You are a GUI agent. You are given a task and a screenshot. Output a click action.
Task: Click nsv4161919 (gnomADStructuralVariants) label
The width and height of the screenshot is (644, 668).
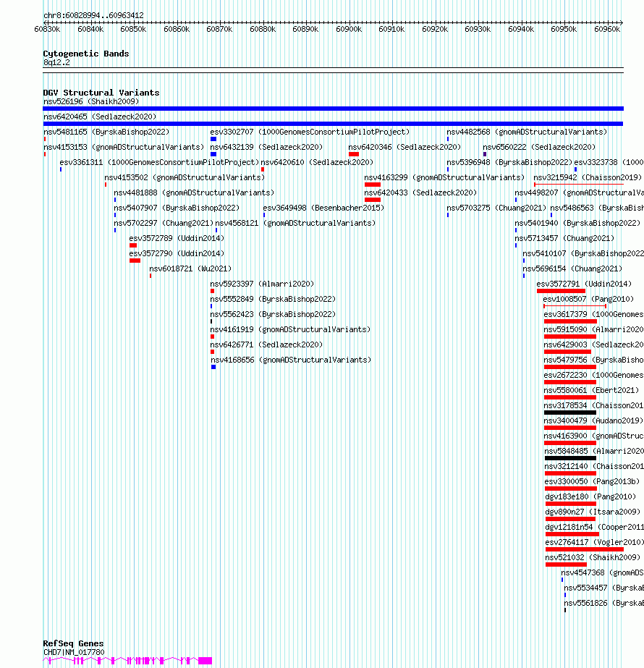[290, 330]
